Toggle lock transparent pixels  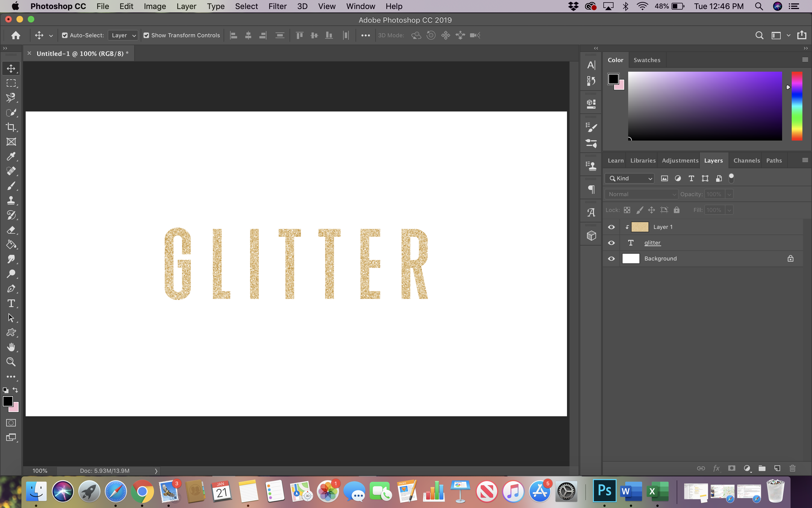point(627,210)
